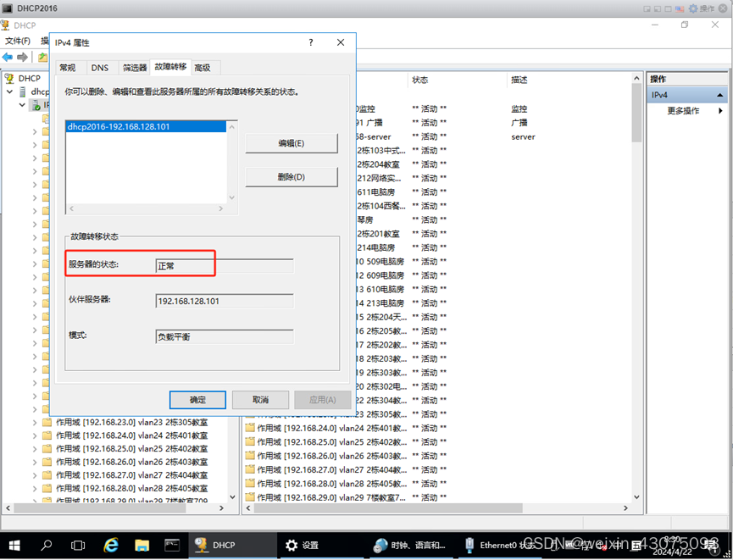
Task: Select the IPv4 node icon with green check
Action: (36, 105)
